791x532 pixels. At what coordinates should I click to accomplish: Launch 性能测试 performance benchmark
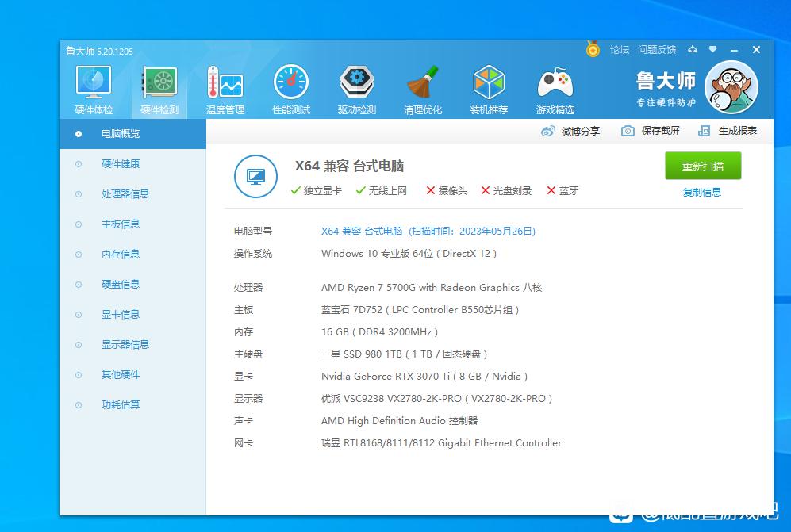point(291,90)
